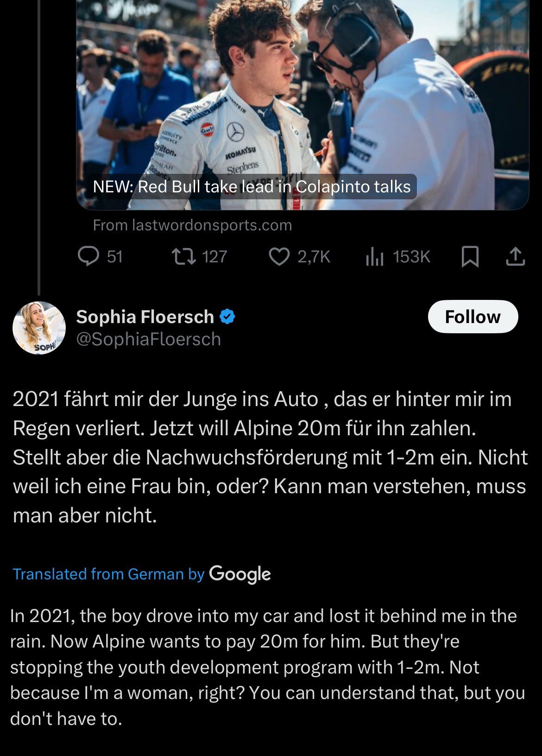Tap the blue verified badge

coord(227,317)
